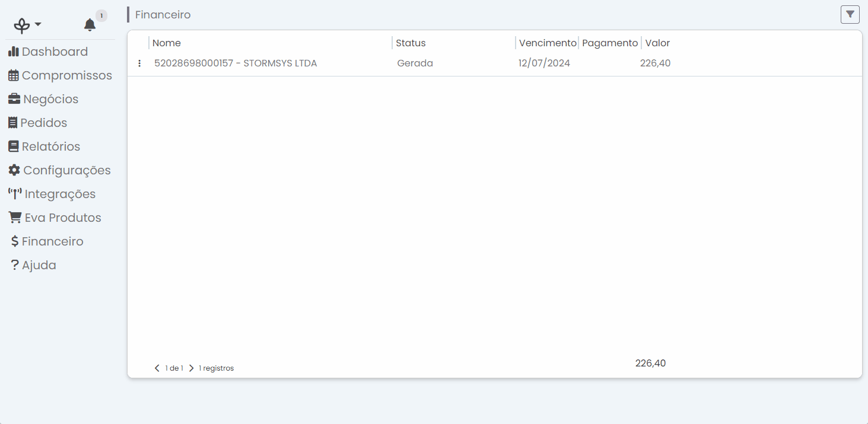This screenshot has height=424, width=868.
Task: Click the Compromissos calendar icon
Action: [x=14, y=75]
